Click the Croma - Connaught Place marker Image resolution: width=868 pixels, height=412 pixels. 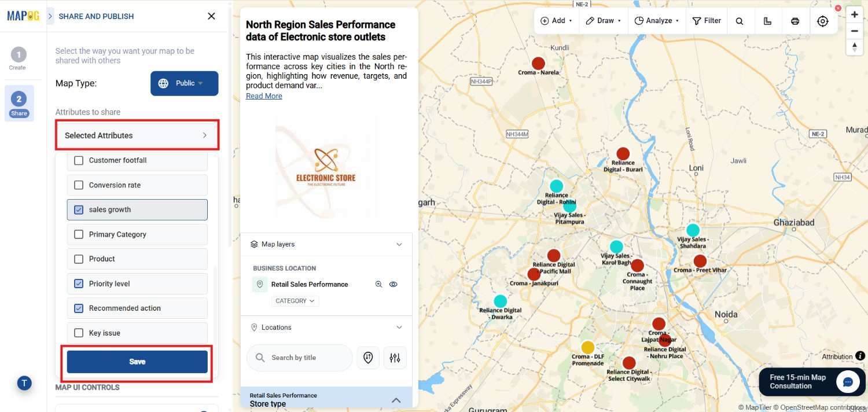(x=637, y=266)
